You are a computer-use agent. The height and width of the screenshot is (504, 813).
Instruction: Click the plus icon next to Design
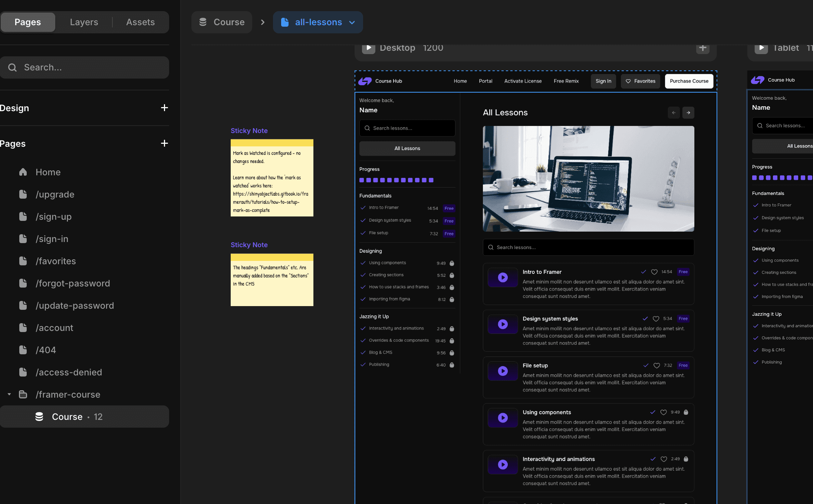[164, 108]
